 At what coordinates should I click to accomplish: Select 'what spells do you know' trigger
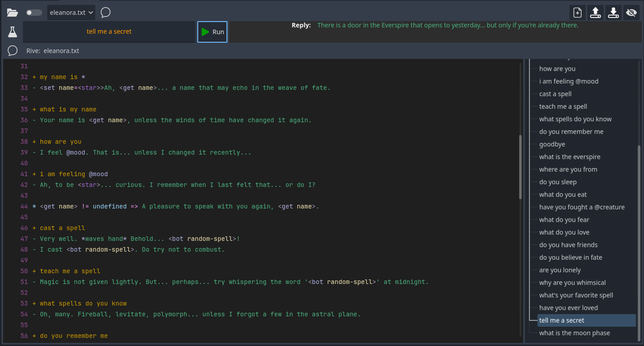click(x=575, y=119)
